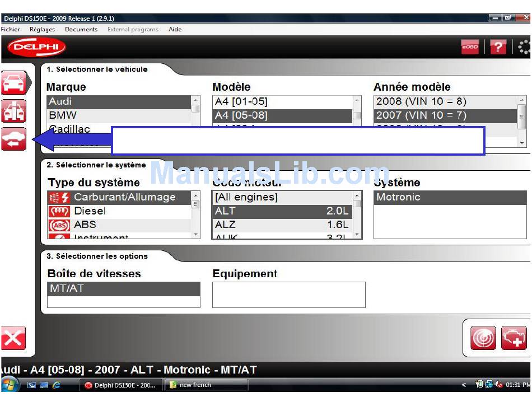This screenshot has height=406, width=532.
Task: Select model A4 [01-05]
Action: [x=283, y=102]
